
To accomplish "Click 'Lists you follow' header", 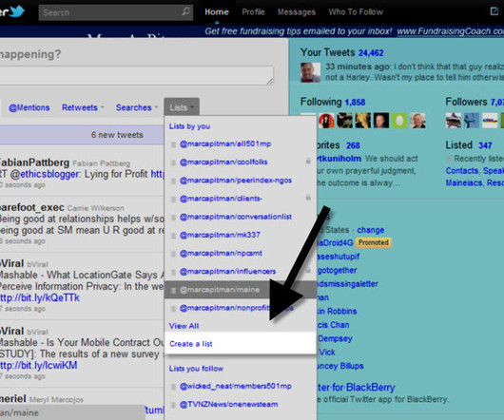I will click(196, 369).
